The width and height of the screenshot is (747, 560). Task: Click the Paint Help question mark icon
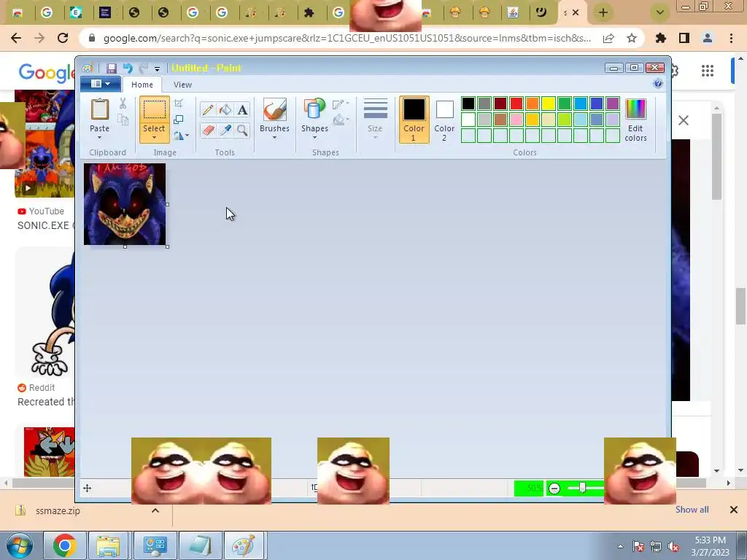point(658,84)
